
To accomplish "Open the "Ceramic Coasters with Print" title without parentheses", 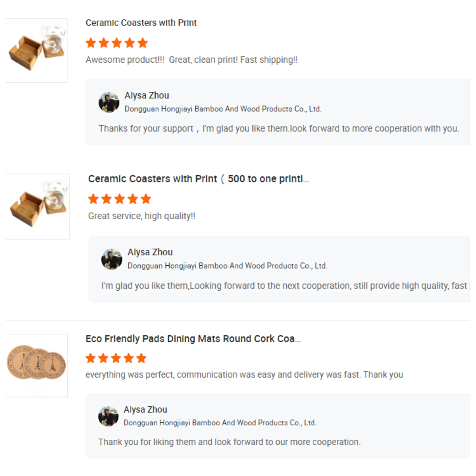I will coord(141,23).
